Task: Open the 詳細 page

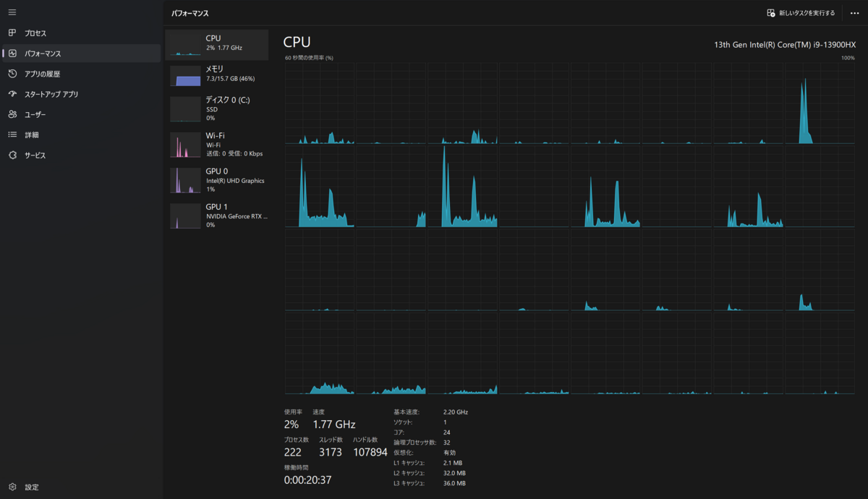Action: pyautogui.click(x=32, y=135)
